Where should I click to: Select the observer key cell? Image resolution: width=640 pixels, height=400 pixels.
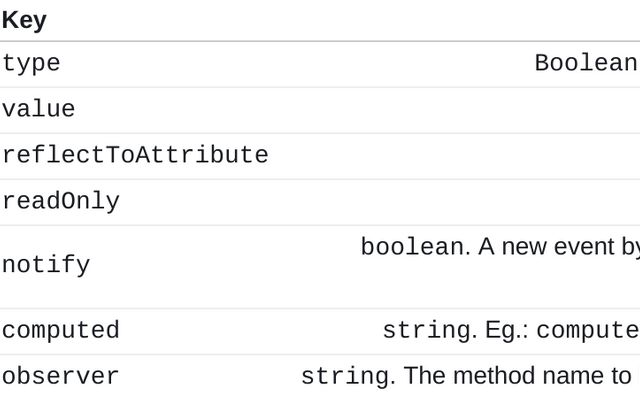[x=60, y=377]
